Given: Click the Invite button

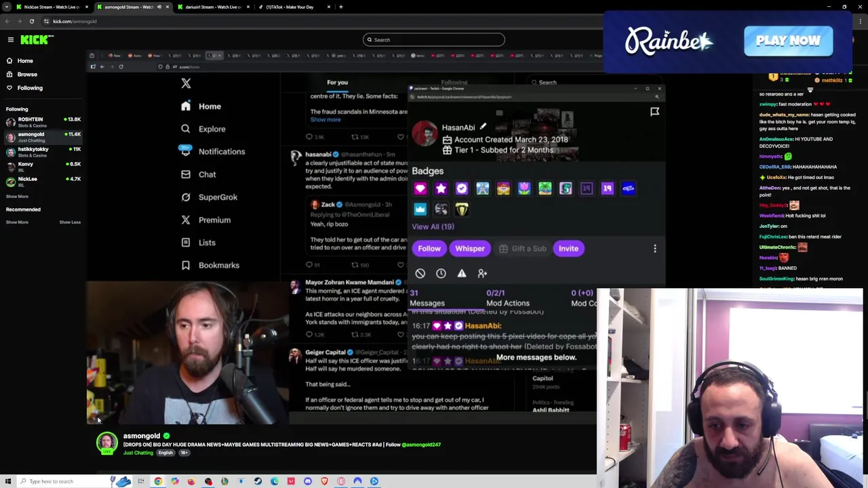Looking at the screenshot, I should point(568,249).
